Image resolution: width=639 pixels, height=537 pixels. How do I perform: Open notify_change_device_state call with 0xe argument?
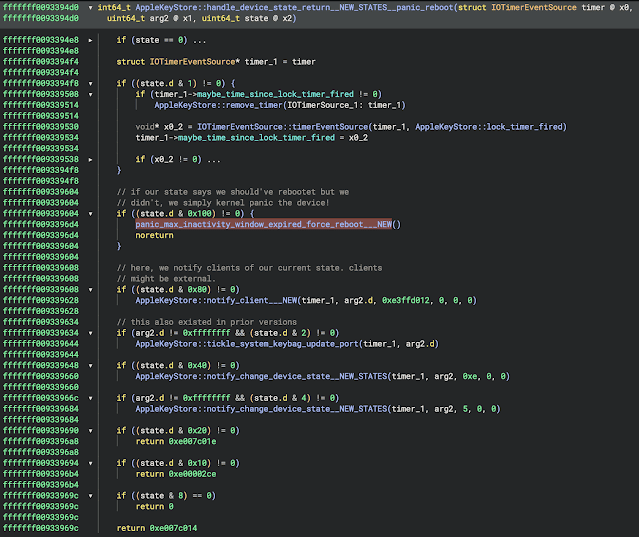(262, 376)
